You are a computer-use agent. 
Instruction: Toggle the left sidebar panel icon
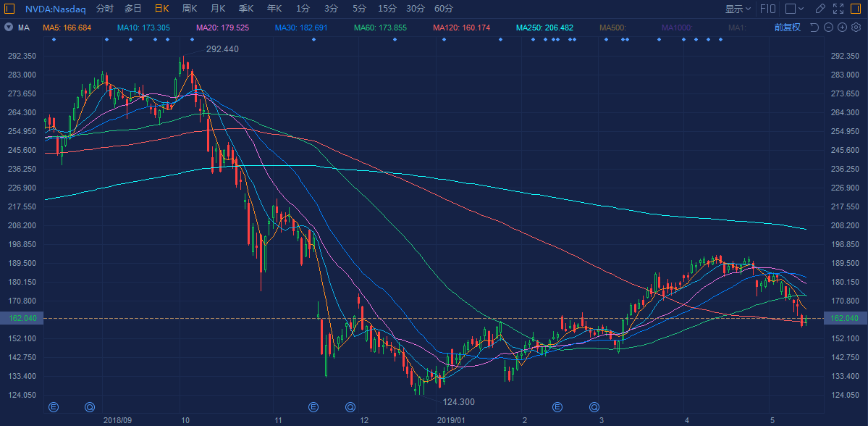click(9, 9)
